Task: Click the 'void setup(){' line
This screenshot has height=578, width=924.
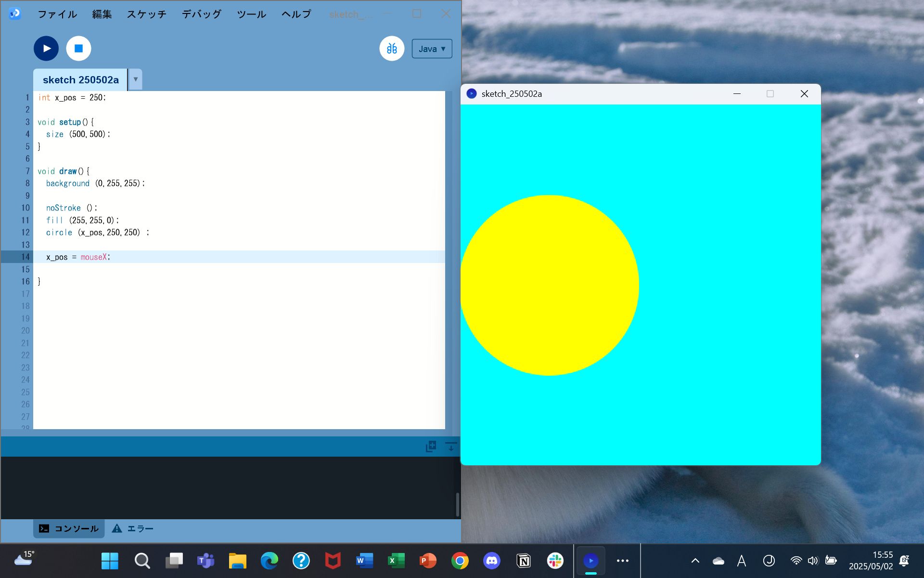Action: coord(66,122)
